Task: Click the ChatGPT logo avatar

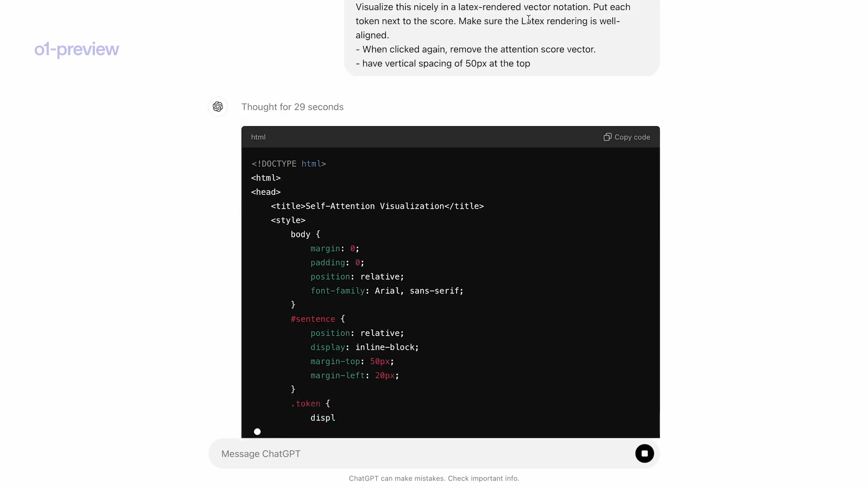Action: coord(218,107)
